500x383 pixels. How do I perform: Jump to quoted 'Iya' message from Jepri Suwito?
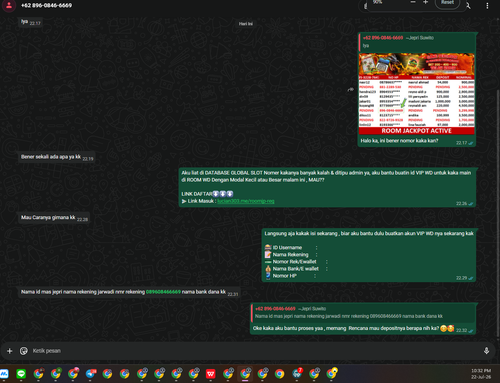point(416,42)
